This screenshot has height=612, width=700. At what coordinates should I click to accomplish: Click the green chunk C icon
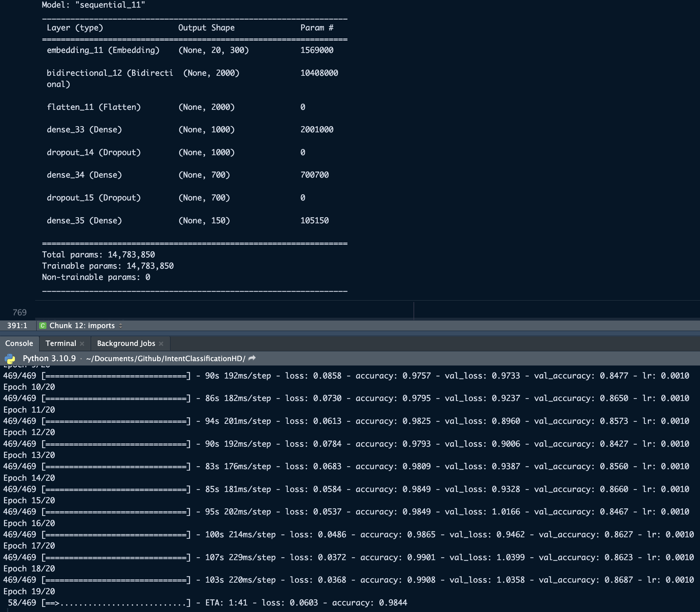point(43,326)
